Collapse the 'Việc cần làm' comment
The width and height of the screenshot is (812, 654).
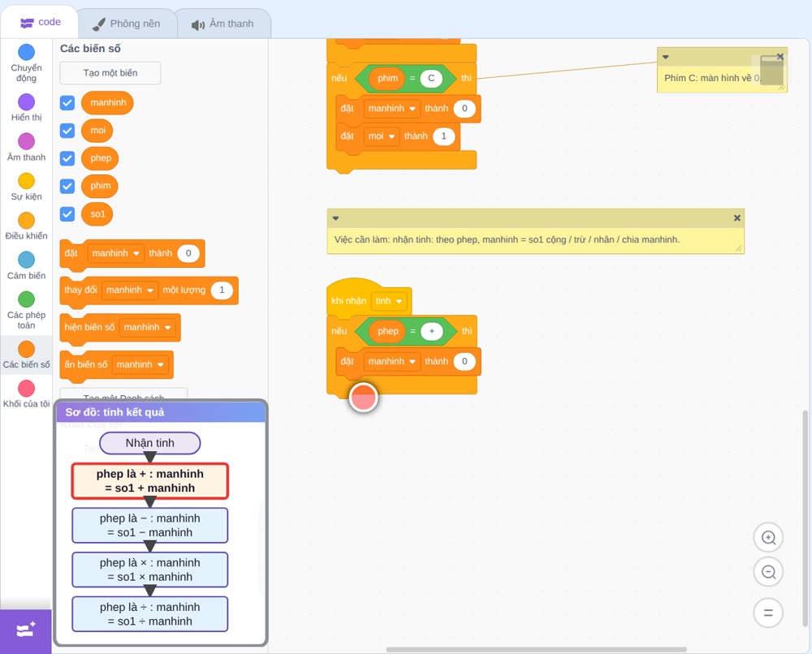[x=335, y=218]
